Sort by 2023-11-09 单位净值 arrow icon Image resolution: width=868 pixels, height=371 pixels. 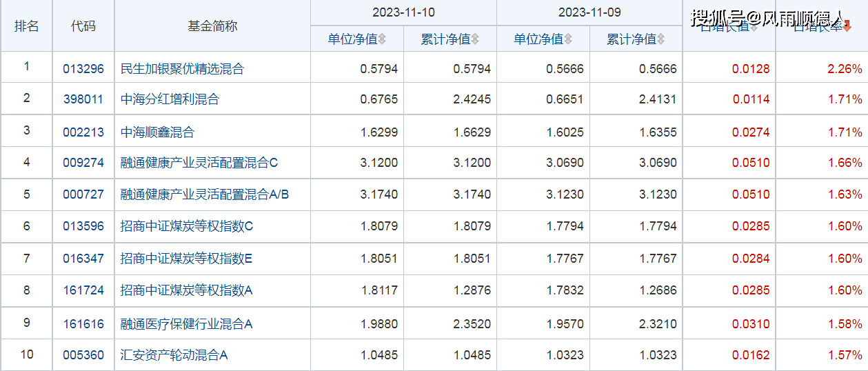click(x=568, y=39)
